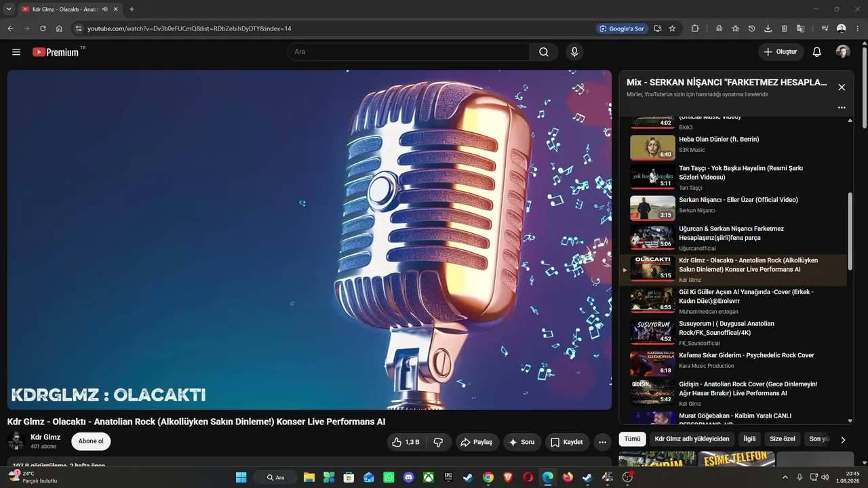The height and width of the screenshot is (488, 868).
Task: Open translate page icon in toolbar
Action: click(800, 28)
